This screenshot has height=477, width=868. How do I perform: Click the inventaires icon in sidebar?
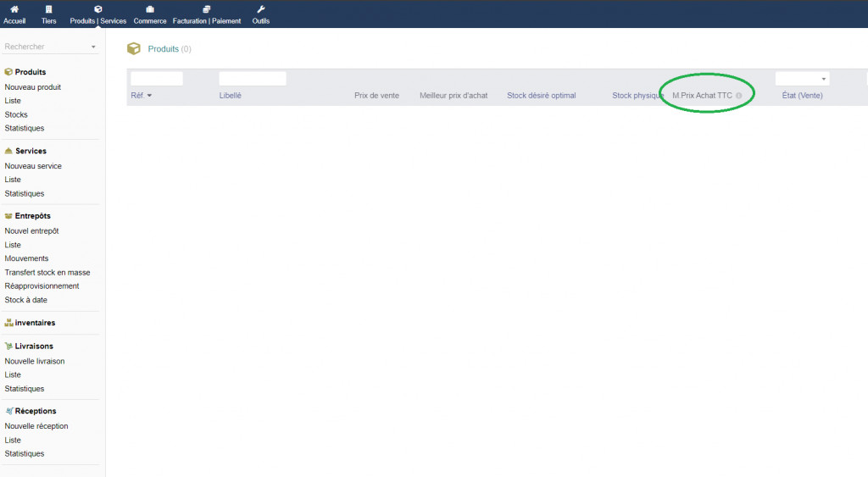coord(8,323)
